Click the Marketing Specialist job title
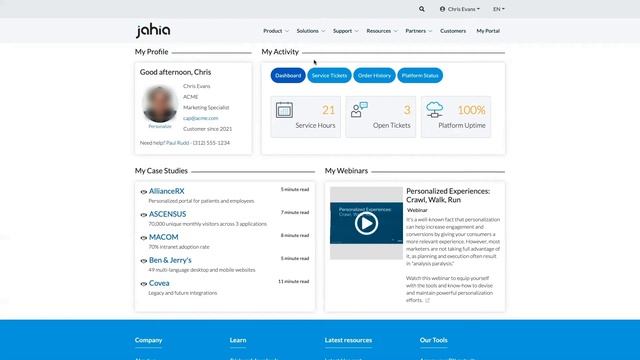The image size is (640, 360). pos(206,108)
